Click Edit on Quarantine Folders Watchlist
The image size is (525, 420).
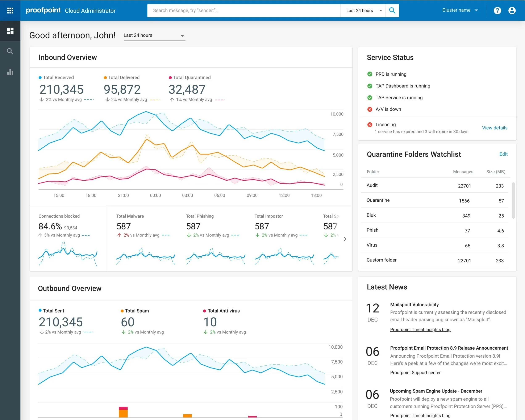click(503, 154)
